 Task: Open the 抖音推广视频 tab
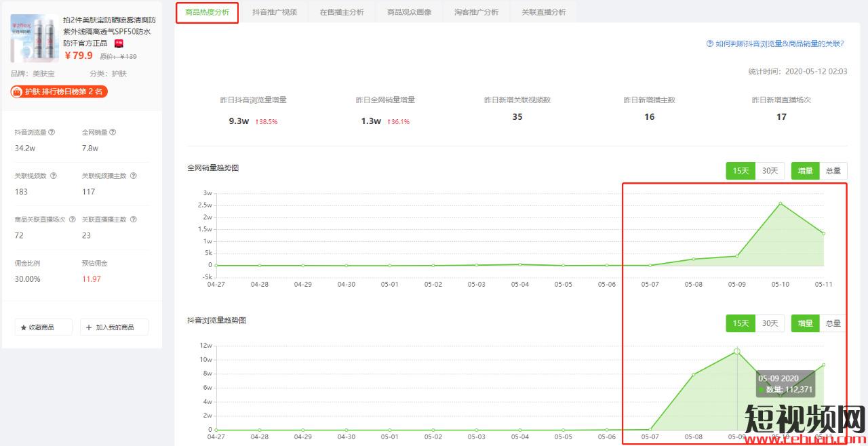pos(274,12)
